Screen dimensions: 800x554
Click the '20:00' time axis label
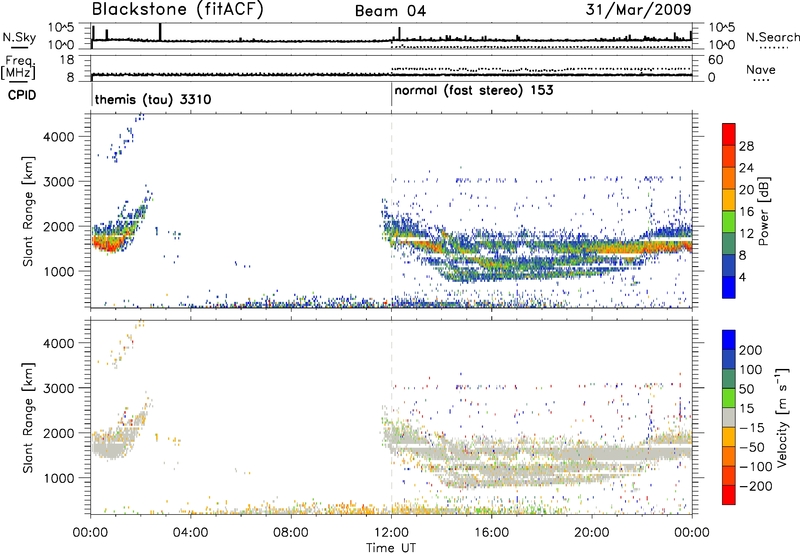(591, 533)
